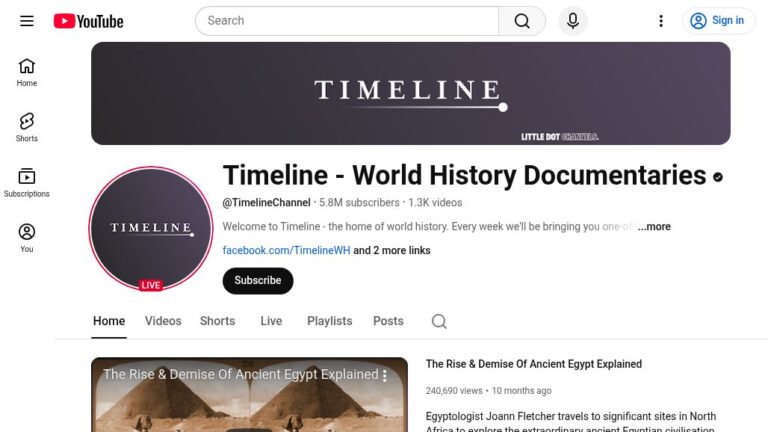Switch to the Videos tab
The width and height of the screenshot is (768, 432).
(163, 321)
